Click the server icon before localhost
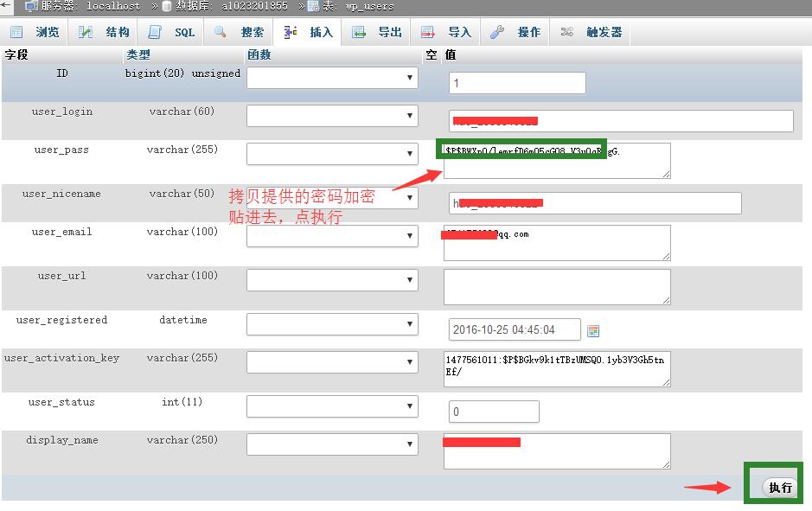 [31, 6]
